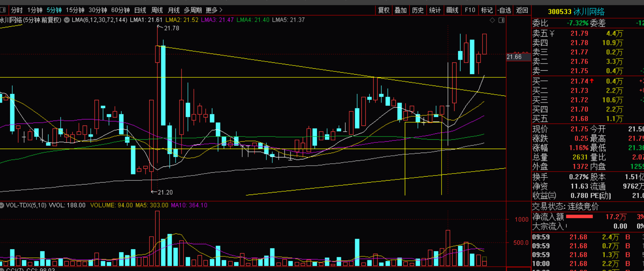Click the LMA5: 21.37 legend value
This screenshot has width=644, height=271.
288,20
